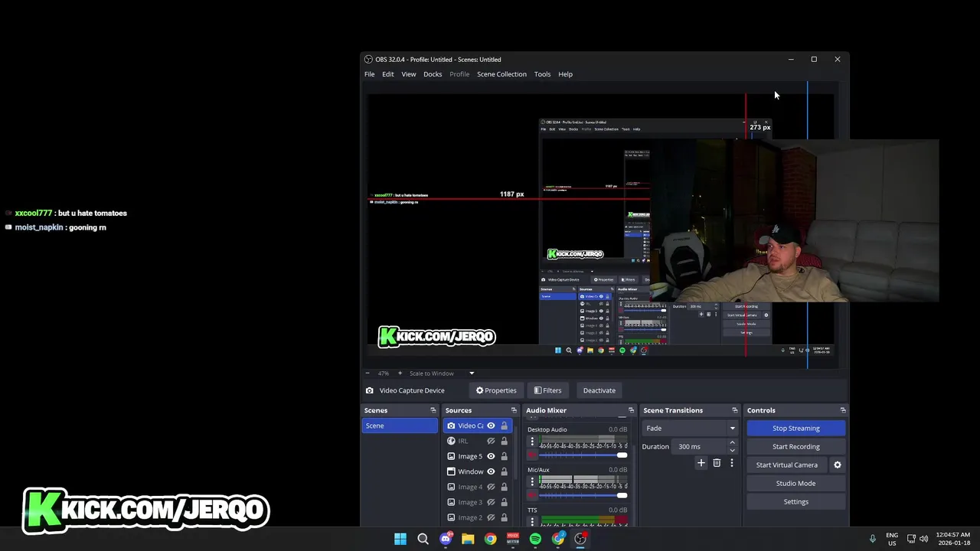This screenshot has height=551, width=980.
Task: Open the Docks menu
Action: [x=433, y=74]
